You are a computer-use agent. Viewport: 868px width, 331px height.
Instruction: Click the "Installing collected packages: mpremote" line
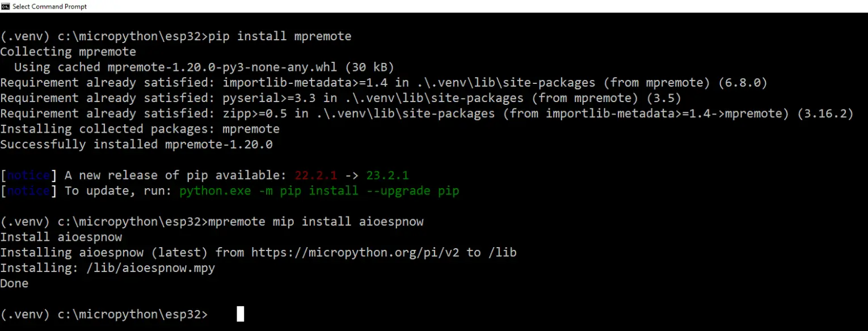click(x=140, y=129)
